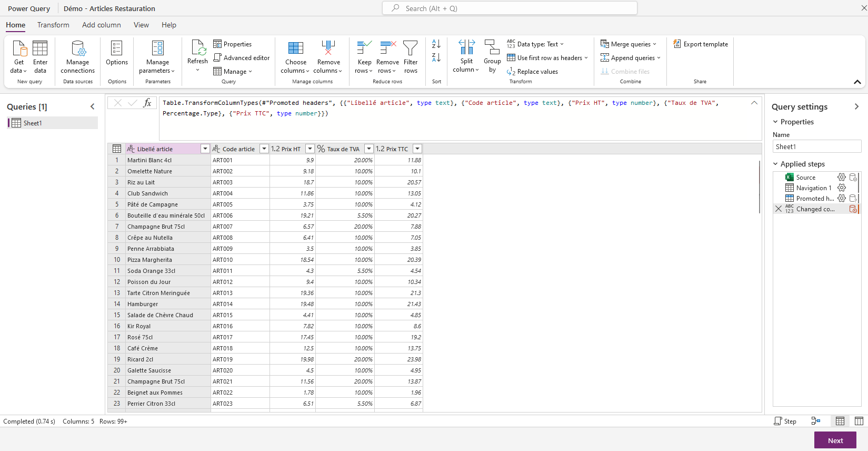Viewport: 868px width, 451px height.
Task: Open filter dropdown for Libellé article column
Action: (x=205, y=149)
